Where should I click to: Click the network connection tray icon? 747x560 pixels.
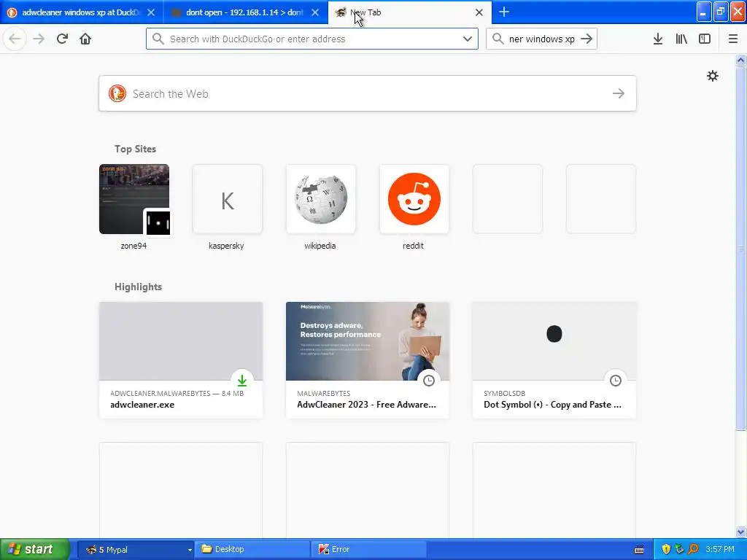(x=679, y=550)
